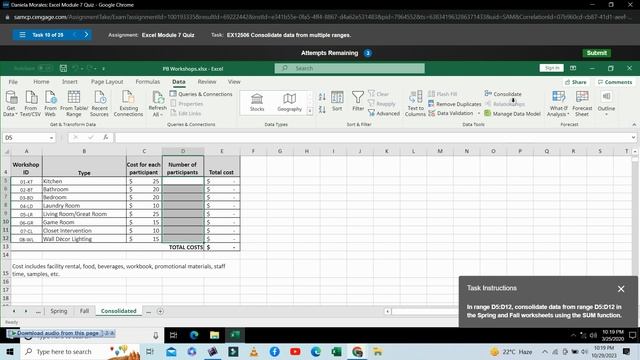Switch to the Page Layout tab
The image size is (640, 360).
pos(107,82)
